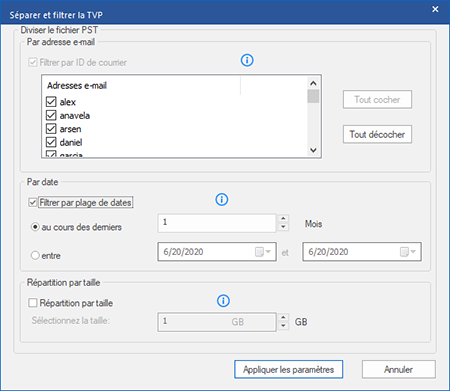450x391 pixels.
Task: Increase the months value with up arrow
Action: [x=283, y=219]
